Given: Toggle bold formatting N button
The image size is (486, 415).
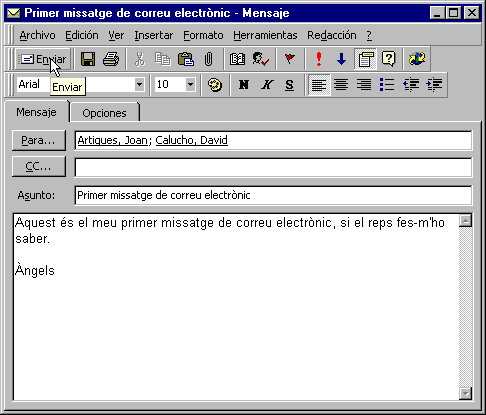Looking at the screenshot, I should tap(244, 85).
